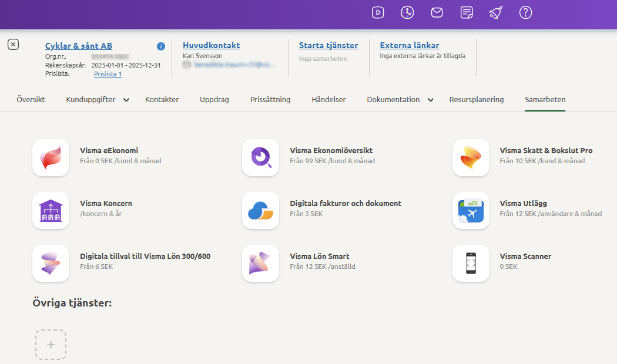Click the 'Från 12 SEK /användare & månad' price
The width and height of the screenshot is (617, 364).
(551, 214)
